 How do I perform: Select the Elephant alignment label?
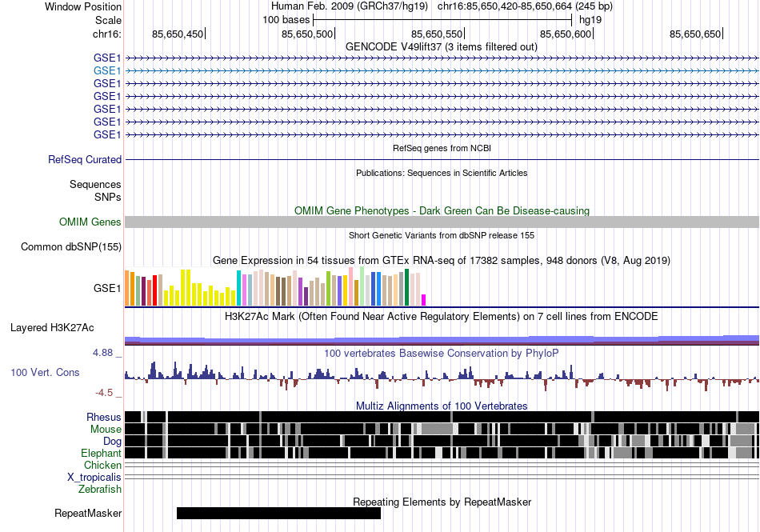click(101, 454)
